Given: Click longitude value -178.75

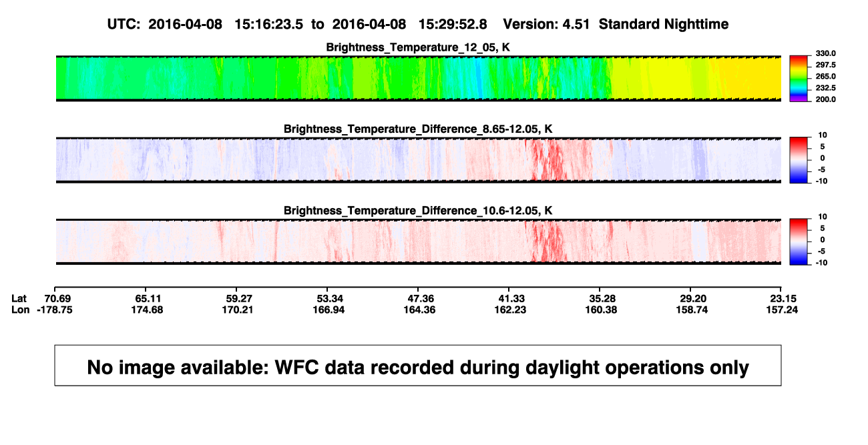Looking at the screenshot, I should (55, 310).
